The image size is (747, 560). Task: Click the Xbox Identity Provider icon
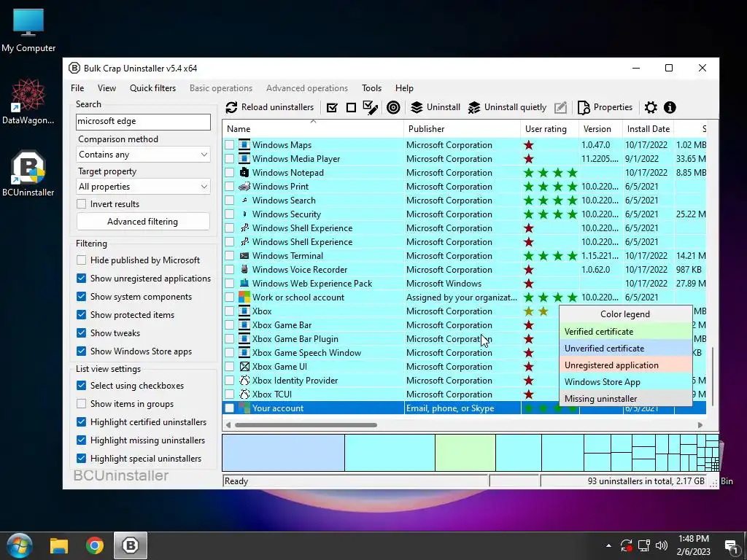click(244, 381)
